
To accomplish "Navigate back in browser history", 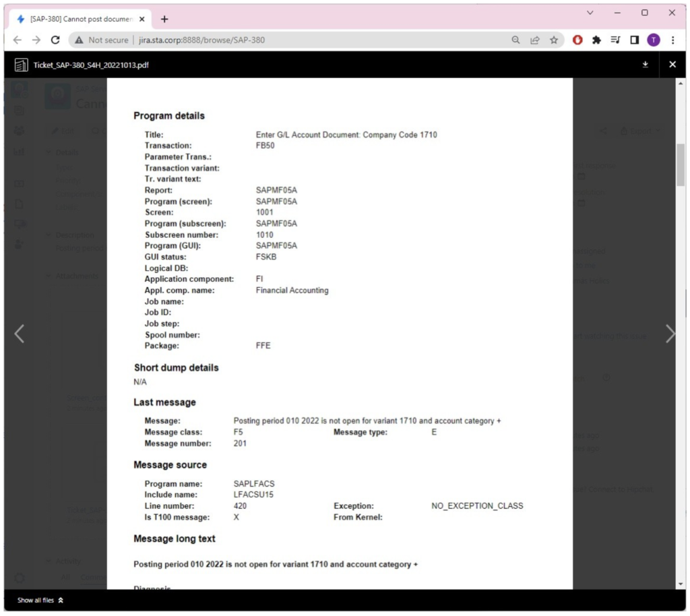I will [x=17, y=40].
